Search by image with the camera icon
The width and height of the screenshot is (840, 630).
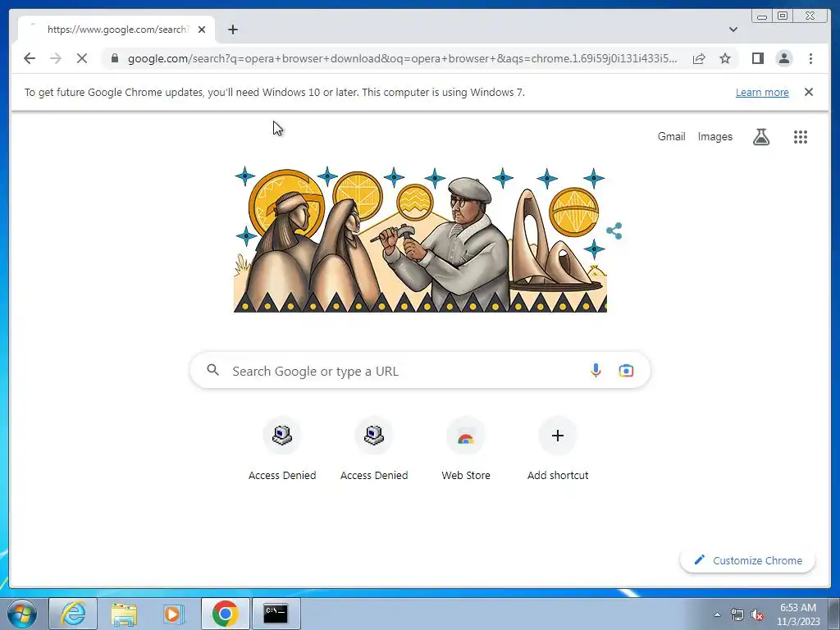click(x=626, y=370)
